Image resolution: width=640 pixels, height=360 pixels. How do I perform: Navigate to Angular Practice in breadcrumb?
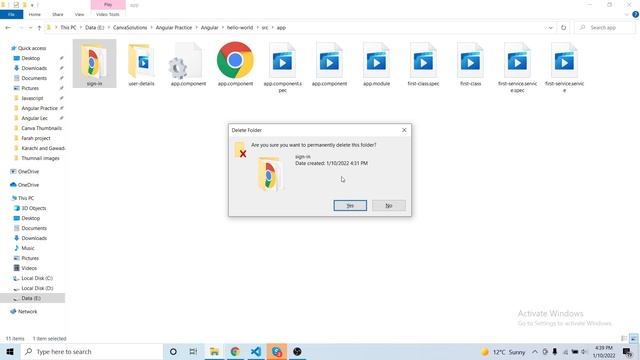tap(173, 28)
